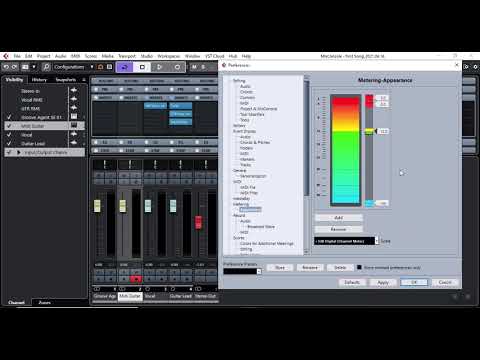Select Record node in Preferences tree
This screenshot has height=360, width=480.
(x=239, y=215)
